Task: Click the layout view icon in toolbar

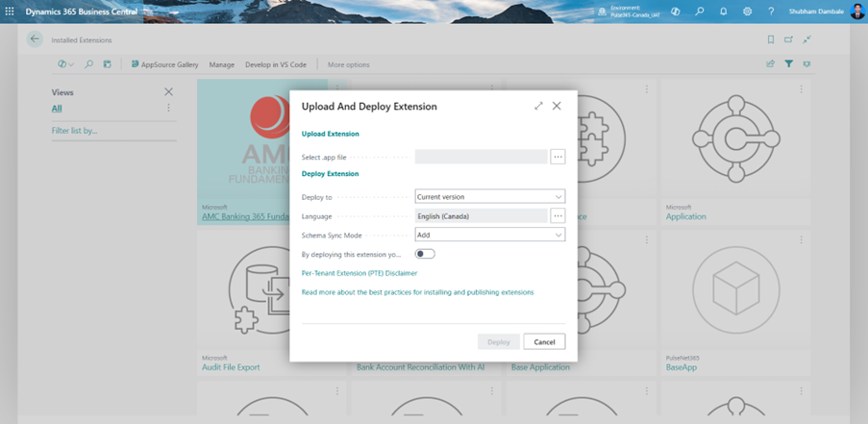Action: click(108, 64)
